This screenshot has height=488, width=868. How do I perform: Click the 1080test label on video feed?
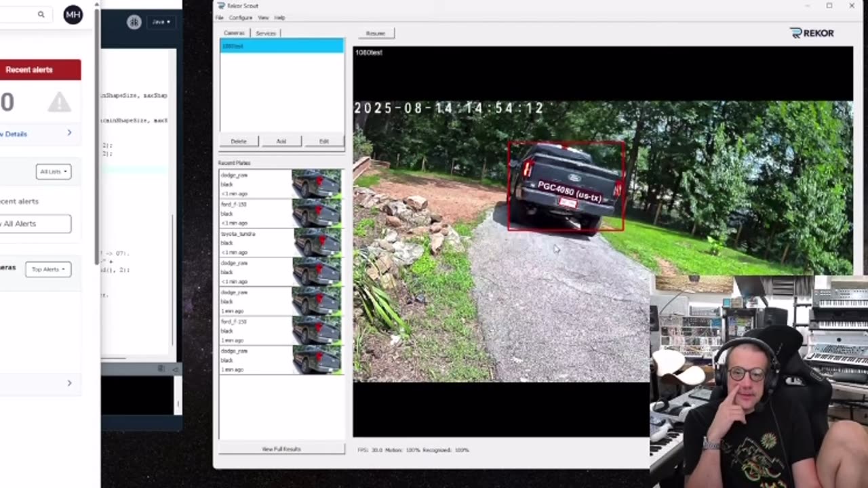(369, 52)
